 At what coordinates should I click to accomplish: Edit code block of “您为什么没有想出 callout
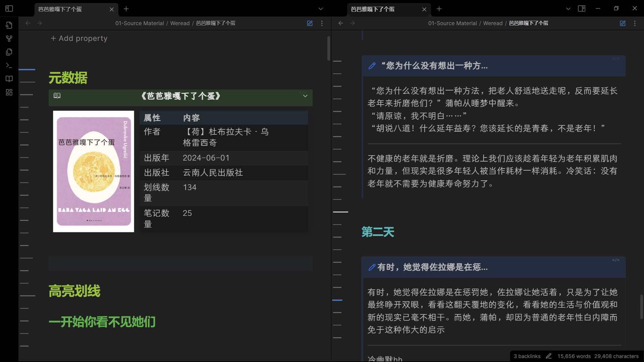616,59
